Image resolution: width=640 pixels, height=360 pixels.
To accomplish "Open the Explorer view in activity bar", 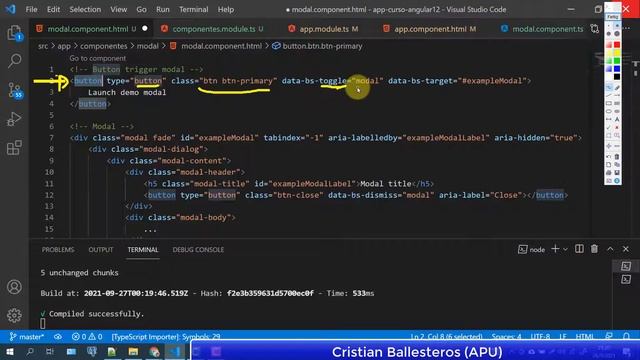I will click(x=14, y=33).
